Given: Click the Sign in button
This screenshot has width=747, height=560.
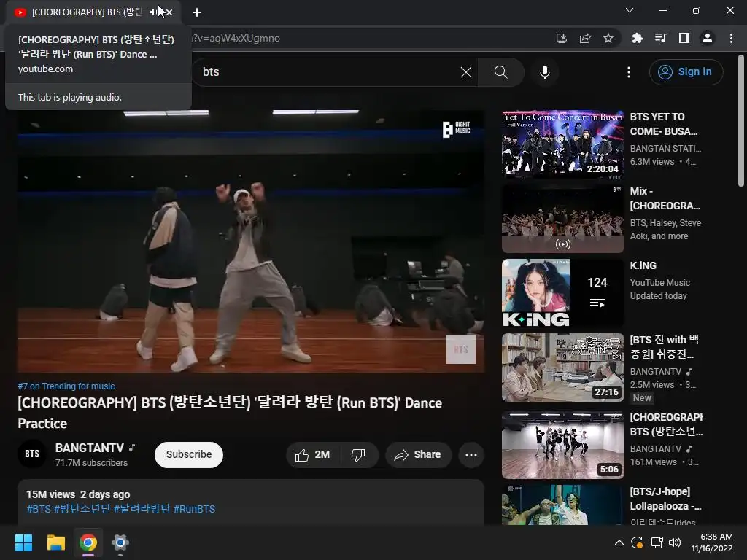Looking at the screenshot, I should point(686,72).
